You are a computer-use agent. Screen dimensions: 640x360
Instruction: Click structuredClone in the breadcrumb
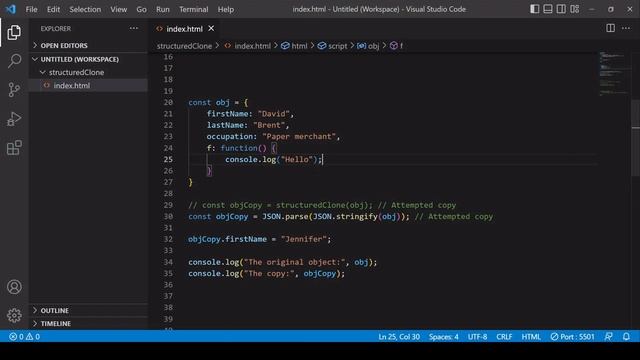pos(184,46)
